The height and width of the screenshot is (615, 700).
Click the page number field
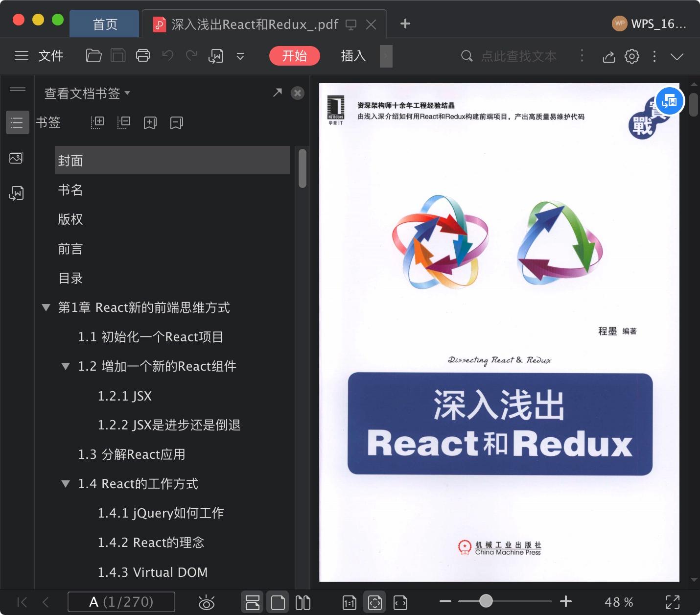[121, 602]
